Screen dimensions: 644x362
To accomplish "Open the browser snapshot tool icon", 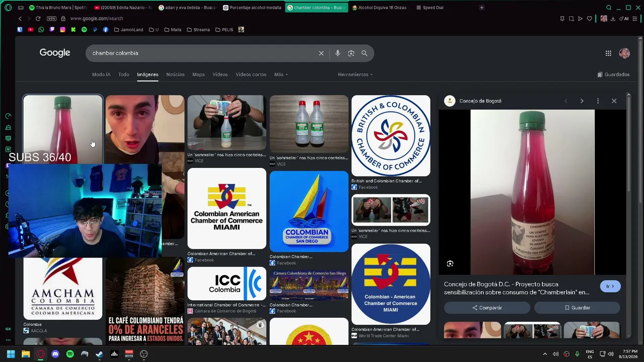I will (x=571, y=19).
